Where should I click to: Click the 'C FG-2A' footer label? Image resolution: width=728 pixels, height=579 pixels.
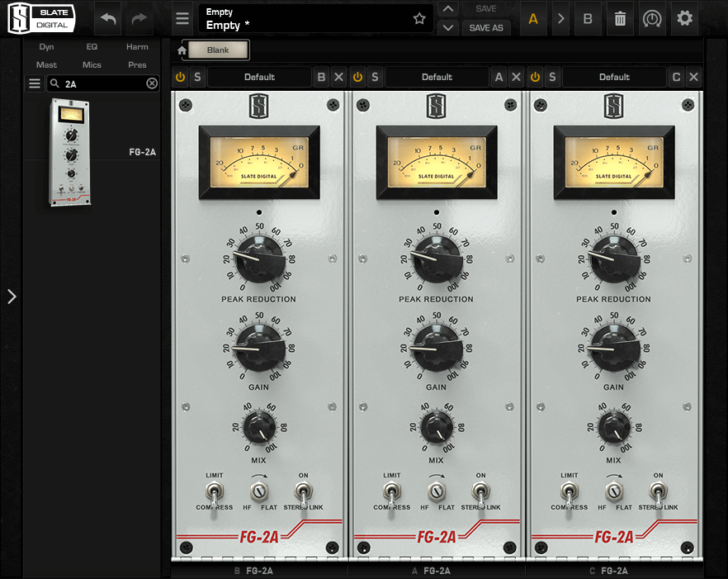pos(608,571)
